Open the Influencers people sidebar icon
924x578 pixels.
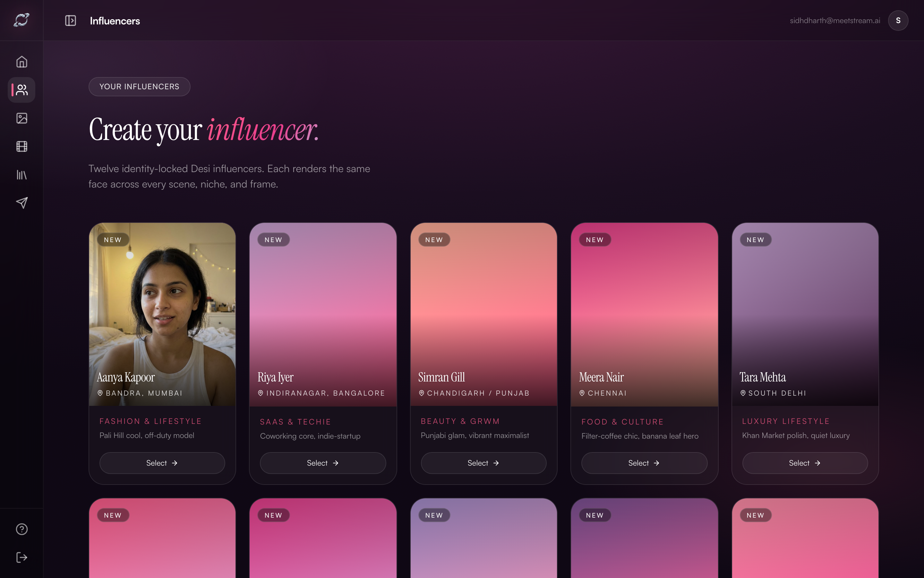click(x=22, y=90)
